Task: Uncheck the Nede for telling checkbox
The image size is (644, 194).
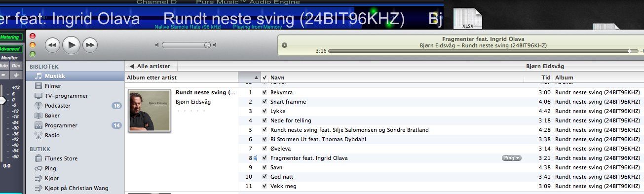Action: (x=265, y=120)
